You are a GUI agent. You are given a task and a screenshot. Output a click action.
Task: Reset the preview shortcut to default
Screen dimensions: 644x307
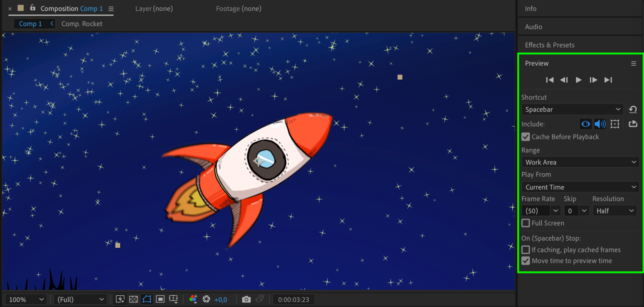tap(633, 110)
